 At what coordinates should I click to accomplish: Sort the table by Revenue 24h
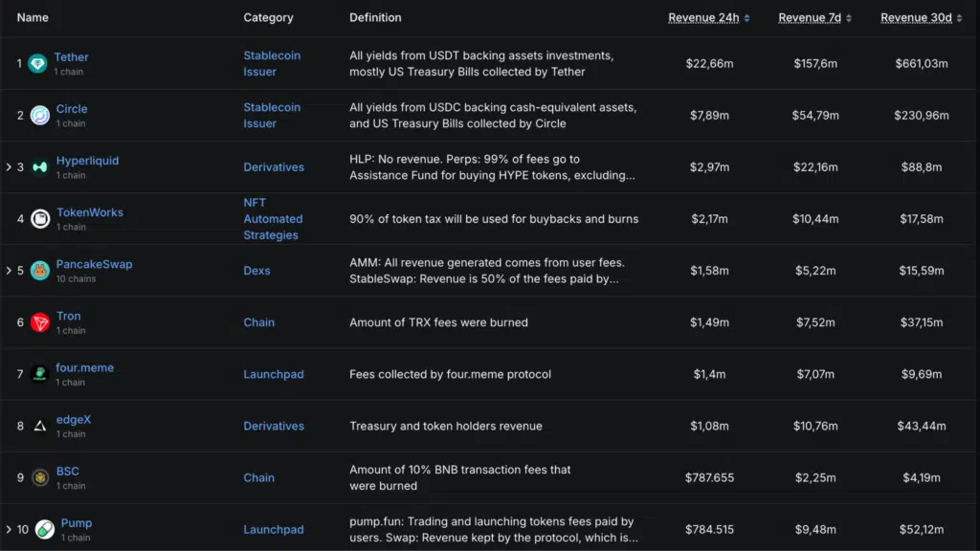tap(704, 17)
